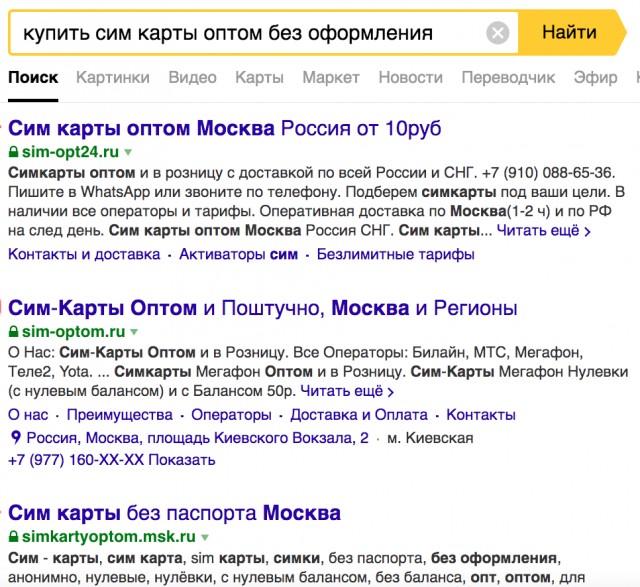This screenshot has height=587, width=640.
Task: Open result 'Сим карты оптом Москва Россия от 10руб'
Action: click(224, 128)
